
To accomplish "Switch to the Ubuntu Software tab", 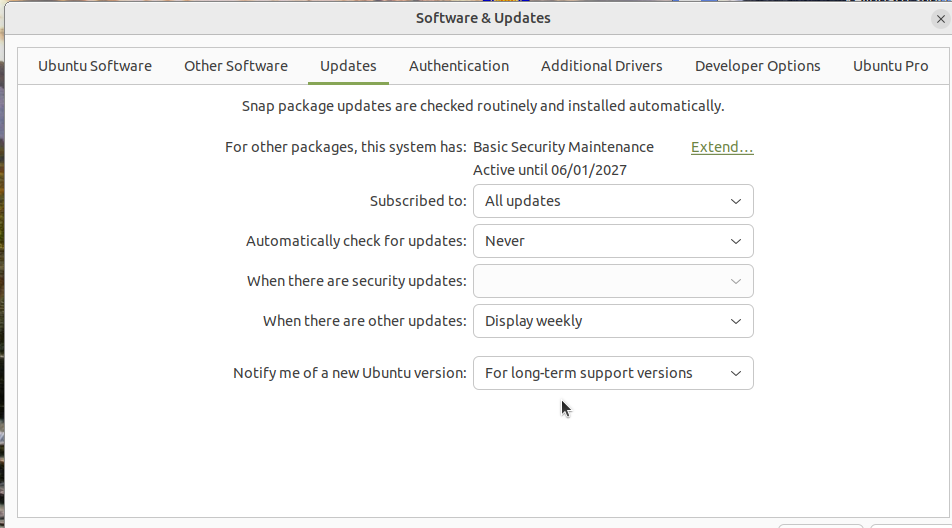I will (95, 66).
